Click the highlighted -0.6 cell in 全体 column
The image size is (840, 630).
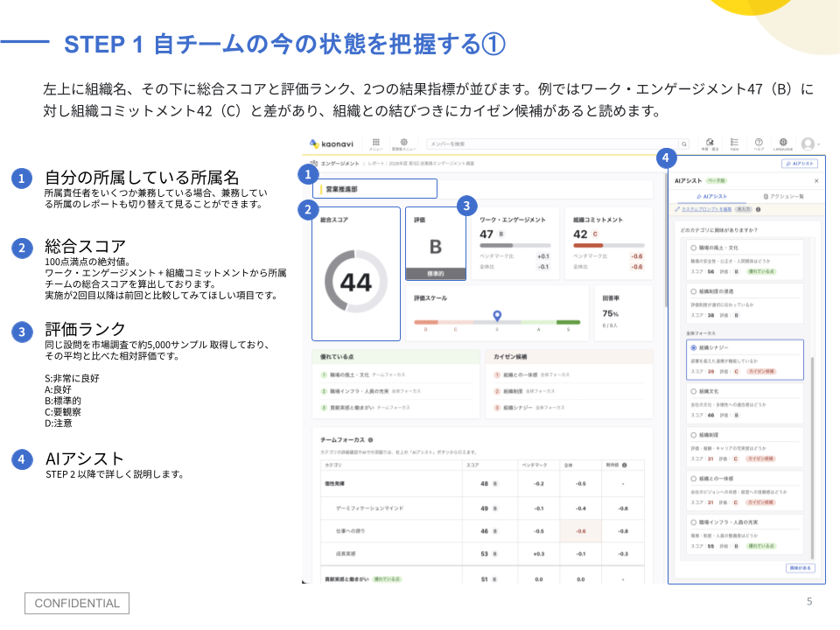click(x=581, y=531)
